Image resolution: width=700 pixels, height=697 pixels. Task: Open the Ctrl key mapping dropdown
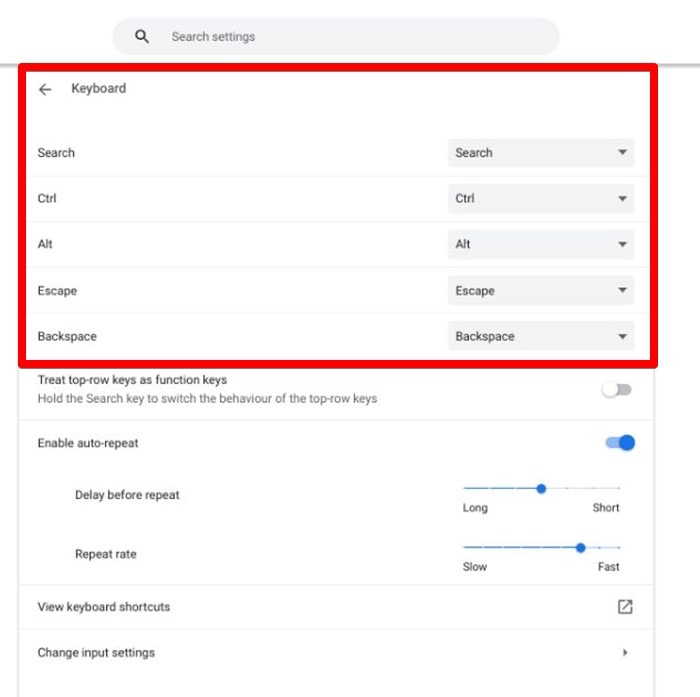pos(541,198)
